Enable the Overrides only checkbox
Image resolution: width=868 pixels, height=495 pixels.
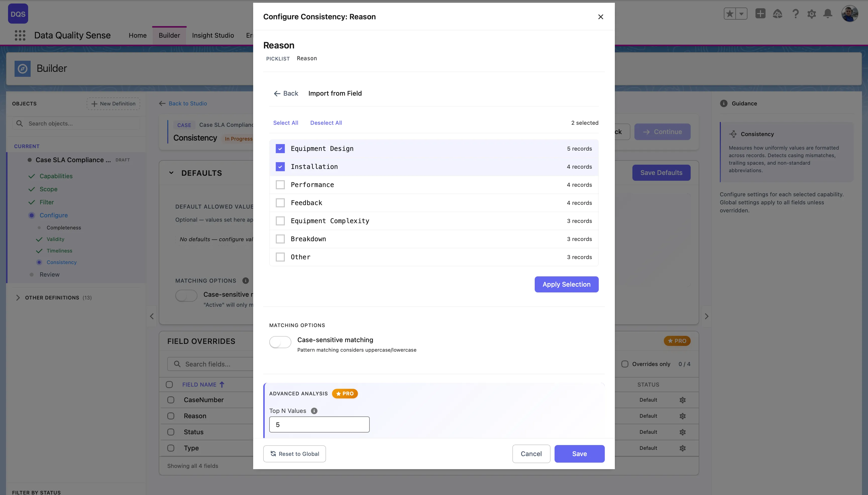625,364
